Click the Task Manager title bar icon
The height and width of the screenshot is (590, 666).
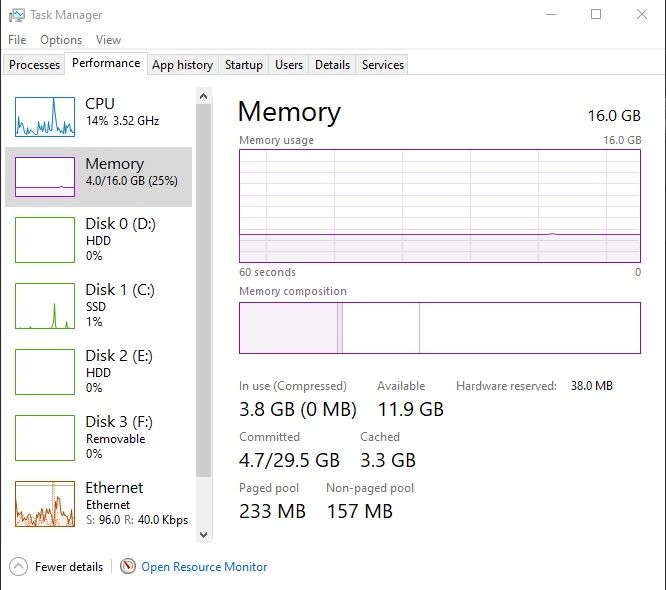[x=16, y=15]
